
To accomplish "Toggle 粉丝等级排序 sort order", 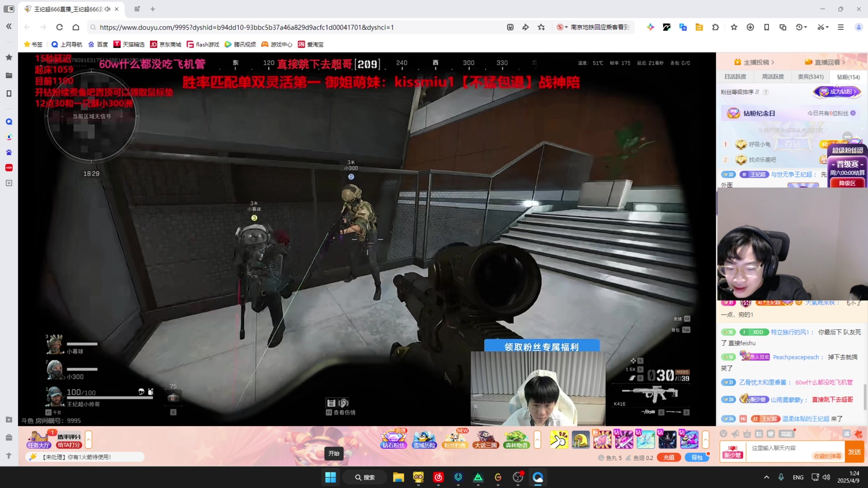I will (x=740, y=92).
